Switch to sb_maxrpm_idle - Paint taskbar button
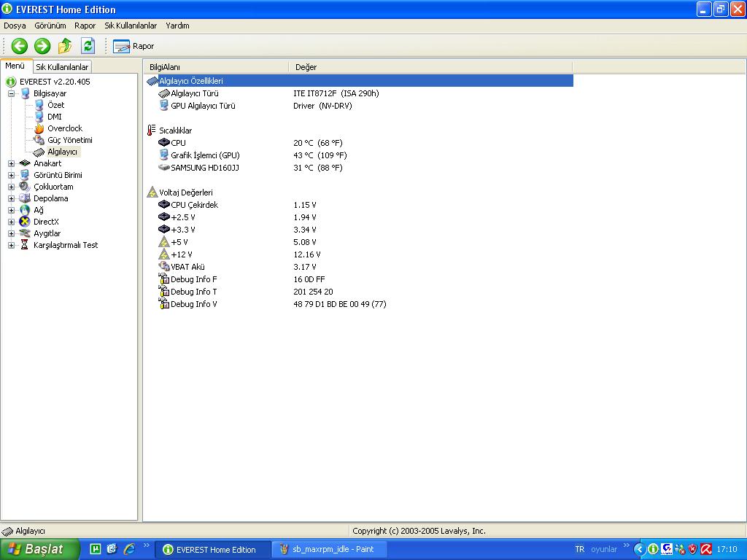The height and width of the screenshot is (560, 747). coord(328,550)
